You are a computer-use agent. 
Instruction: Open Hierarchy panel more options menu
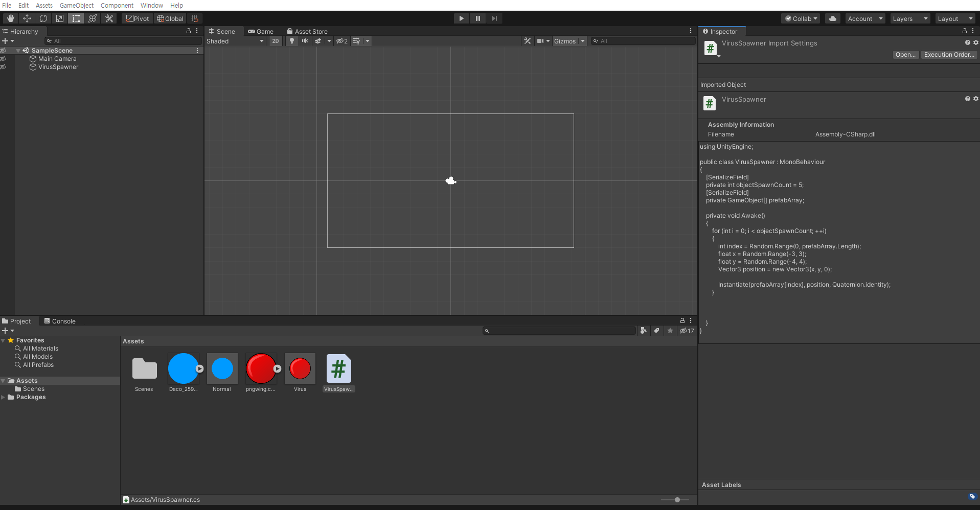coord(197,31)
